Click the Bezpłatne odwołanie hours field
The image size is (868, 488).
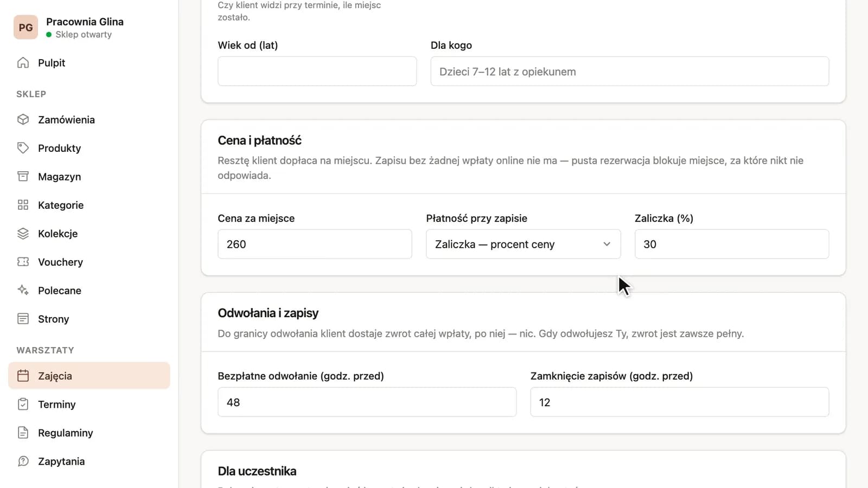tap(367, 402)
